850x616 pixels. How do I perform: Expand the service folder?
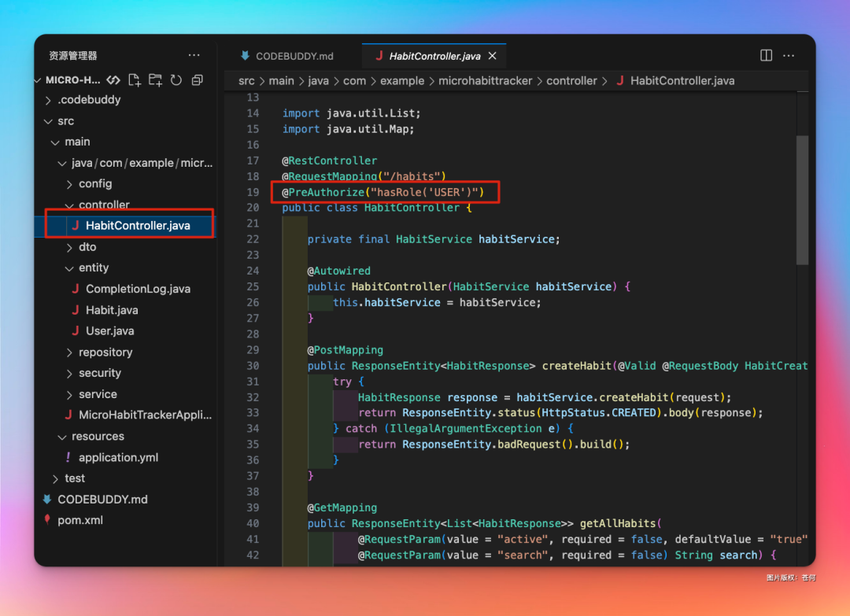(x=69, y=395)
